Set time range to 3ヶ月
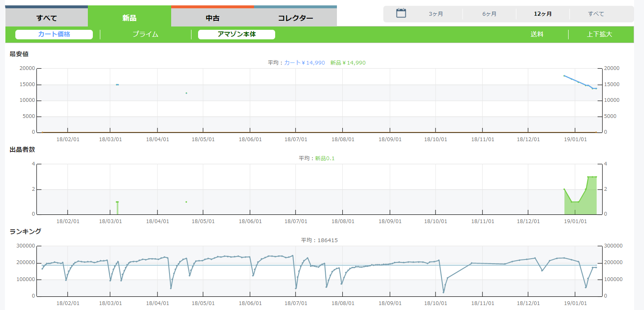 (436, 14)
